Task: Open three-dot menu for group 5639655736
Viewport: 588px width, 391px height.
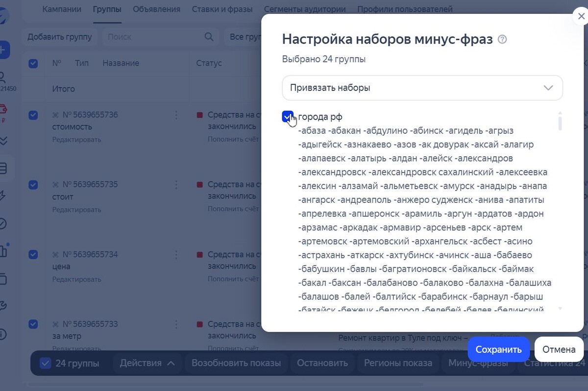Action: tap(176, 115)
